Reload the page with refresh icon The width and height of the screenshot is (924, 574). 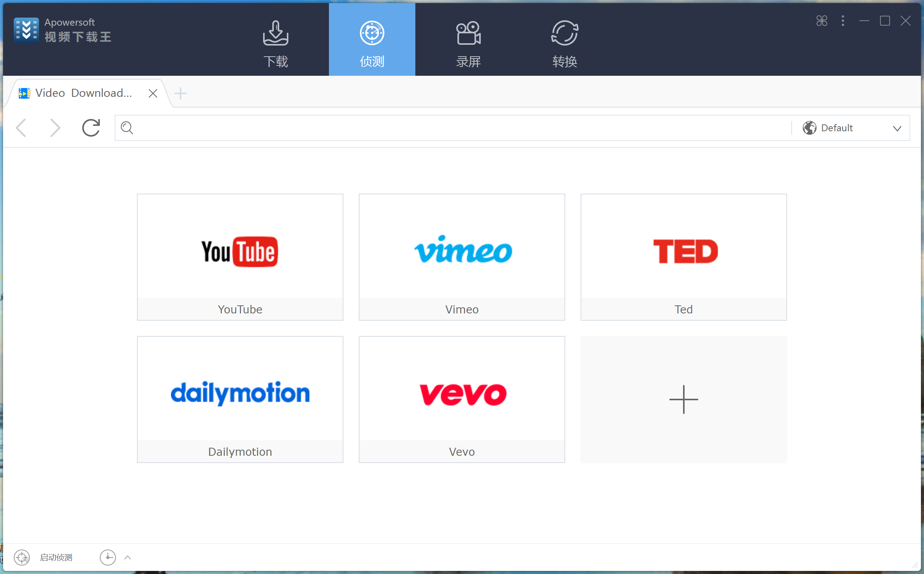pos(91,127)
